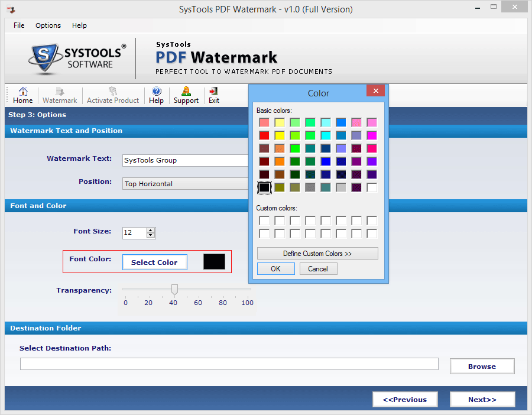Select the black basic color swatch
This screenshot has height=415, width=532.
264,187
